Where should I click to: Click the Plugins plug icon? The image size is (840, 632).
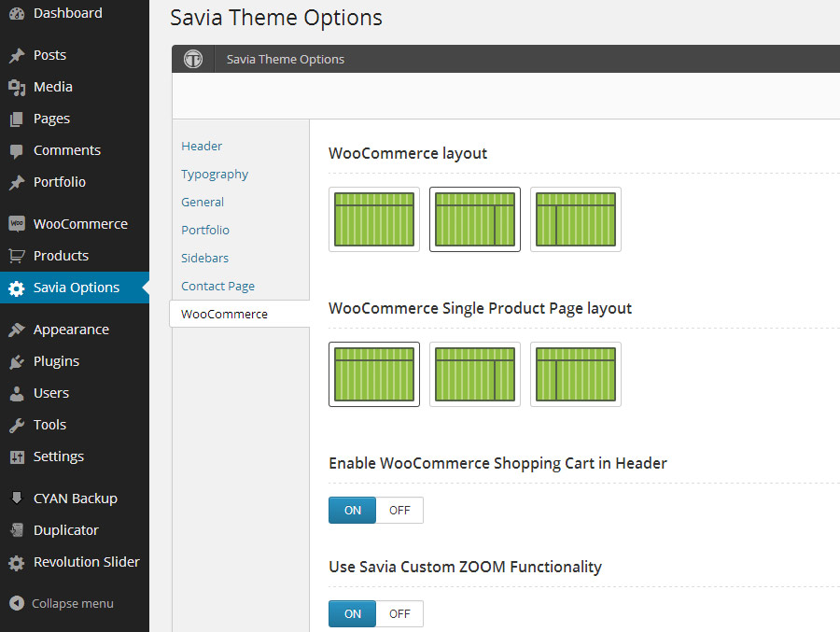pyautogui.click(x=16, y=361)
